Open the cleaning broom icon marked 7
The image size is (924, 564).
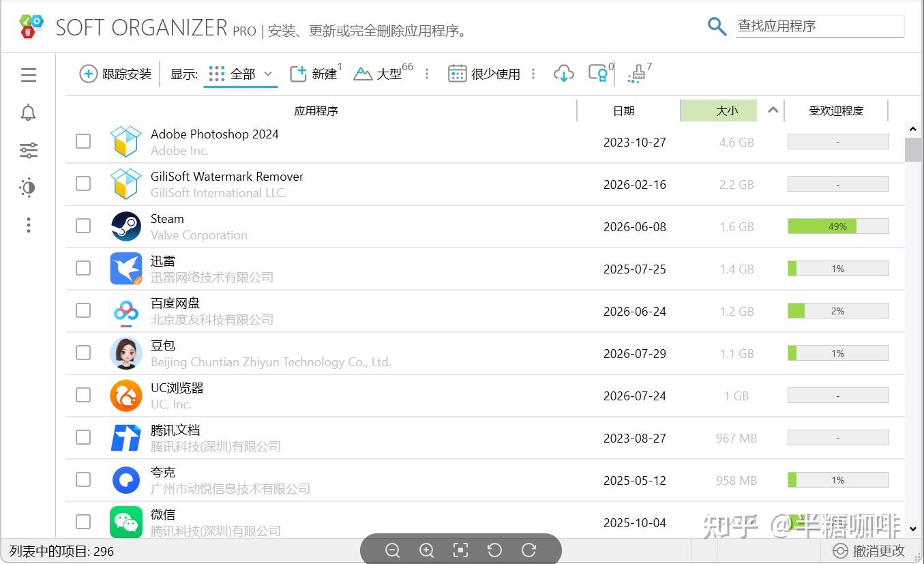(x=637, y=74)
